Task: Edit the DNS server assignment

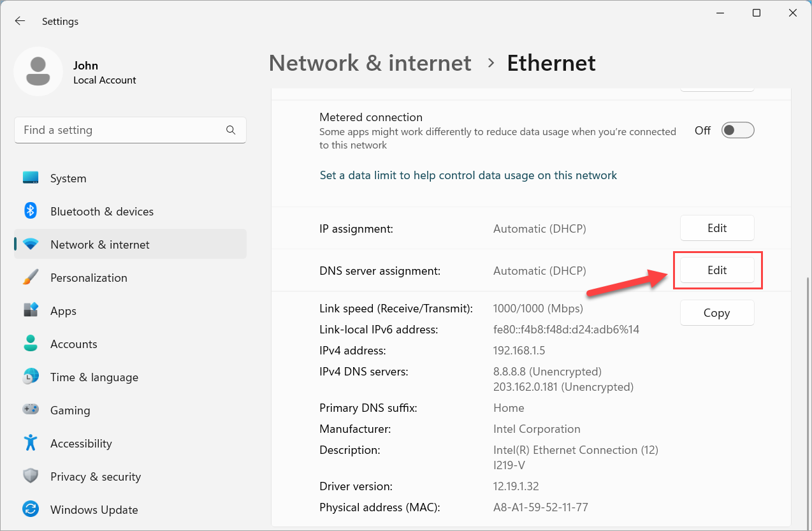Action: pos(717,270)
